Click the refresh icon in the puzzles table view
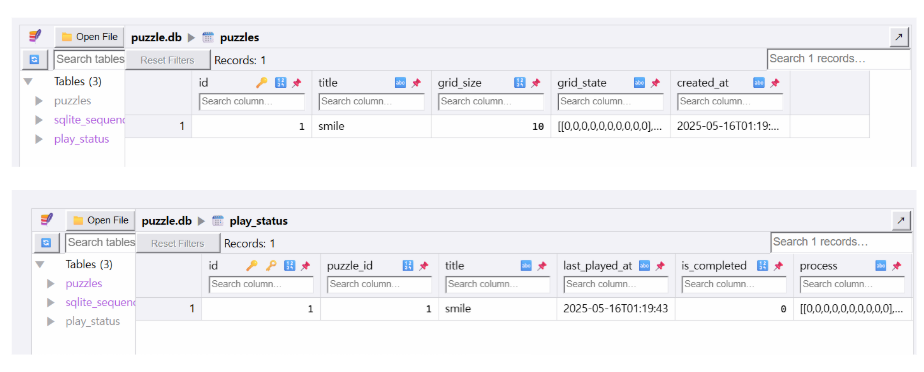Image resolution: width=924 pixels, height=372 pixels. 35,60
